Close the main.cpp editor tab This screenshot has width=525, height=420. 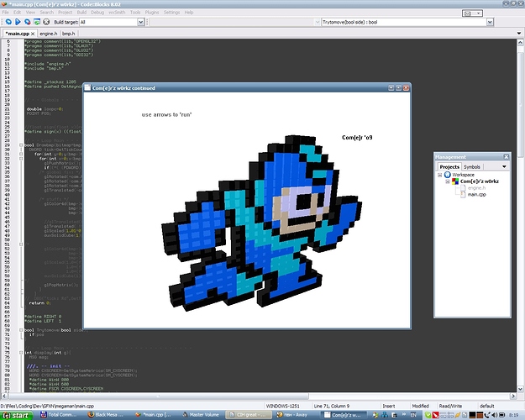[x=34, y=33]
